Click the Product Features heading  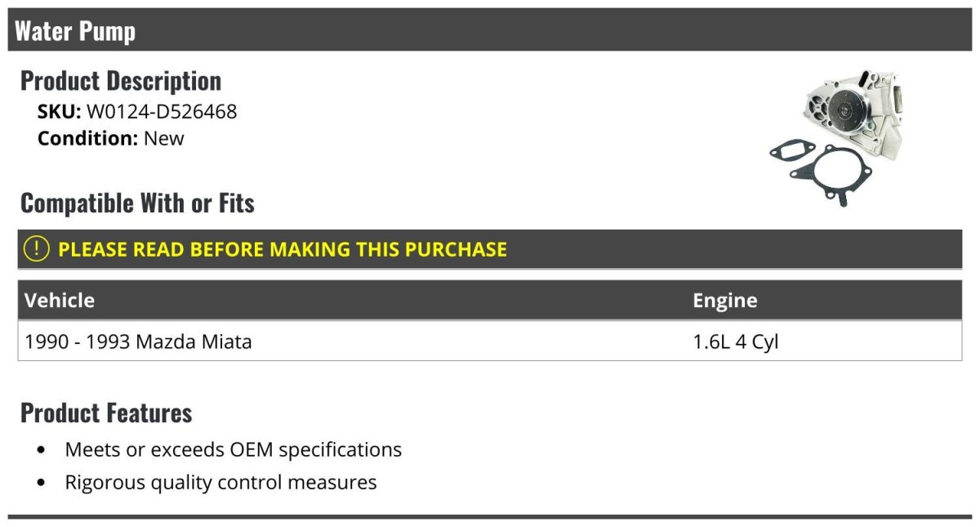pos(106,413)
